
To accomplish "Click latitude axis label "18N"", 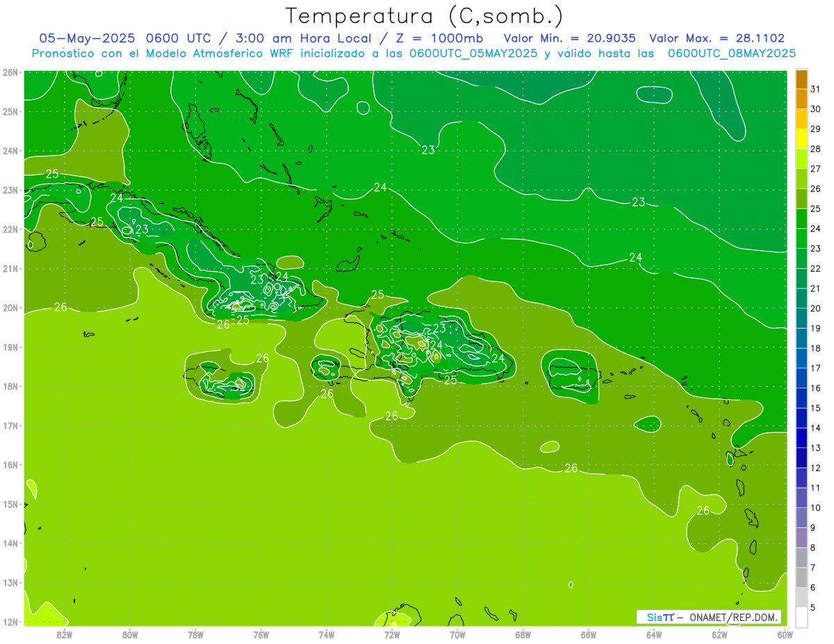I will click(10, 386).
